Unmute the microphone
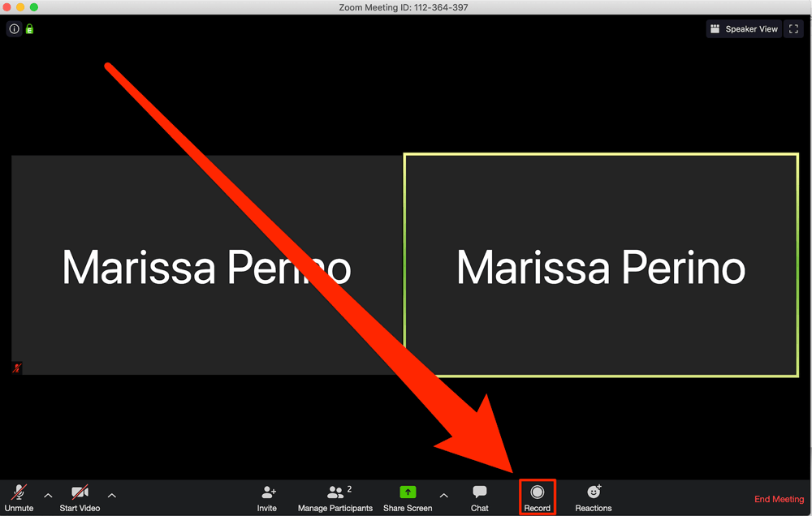Screen dimensions: 812x516 point(19,497)
